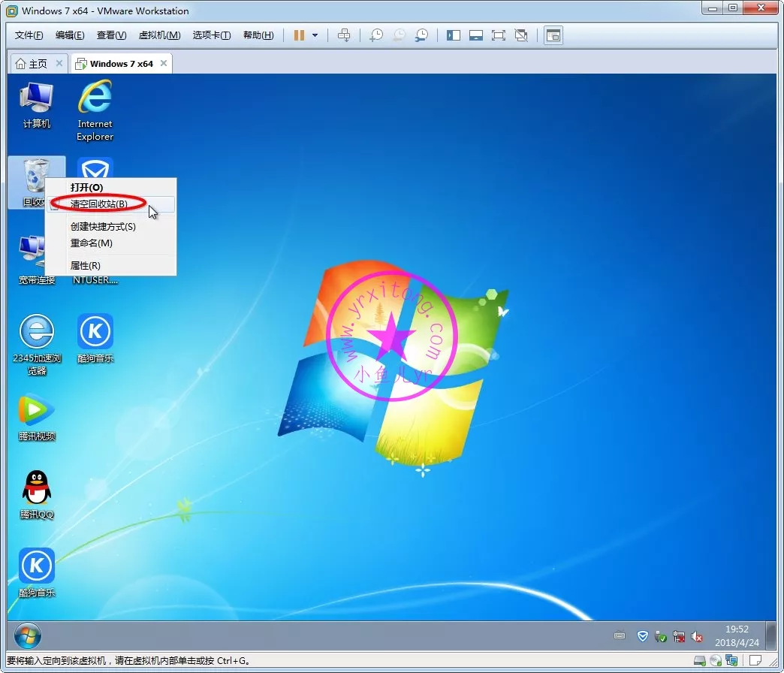Open the power options dropdown arrow
This screenshot has width=784, height=673.
tap(315, 35)
